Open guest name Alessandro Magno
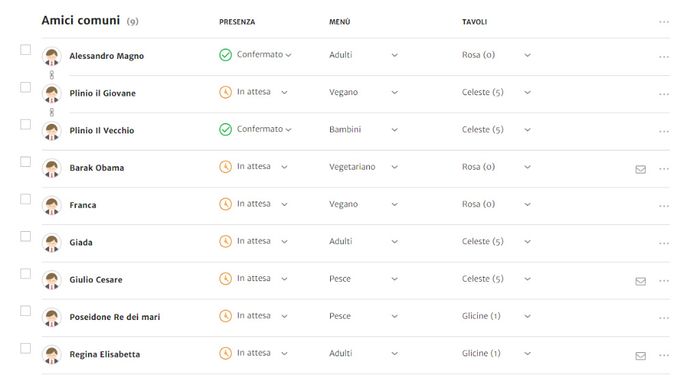This screenshot has height=384, width=700. (107, 56)
